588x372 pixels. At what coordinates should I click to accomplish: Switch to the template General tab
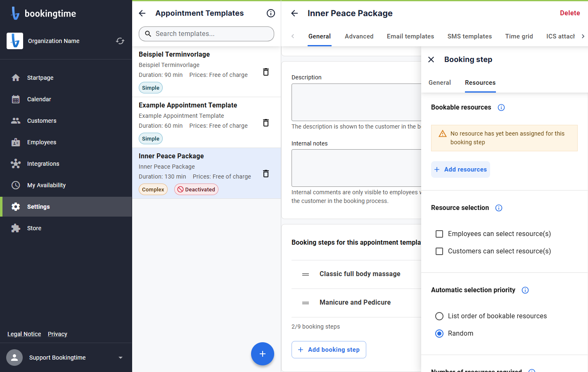320,36
